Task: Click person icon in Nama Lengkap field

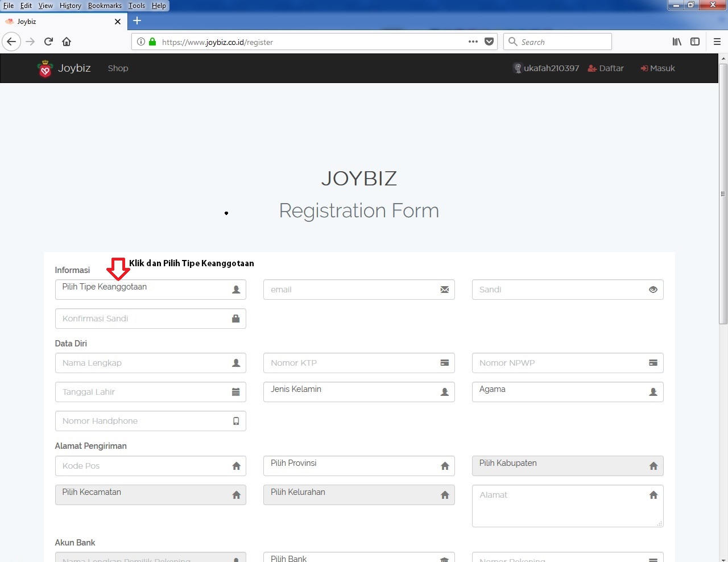Action: (236, 363)
